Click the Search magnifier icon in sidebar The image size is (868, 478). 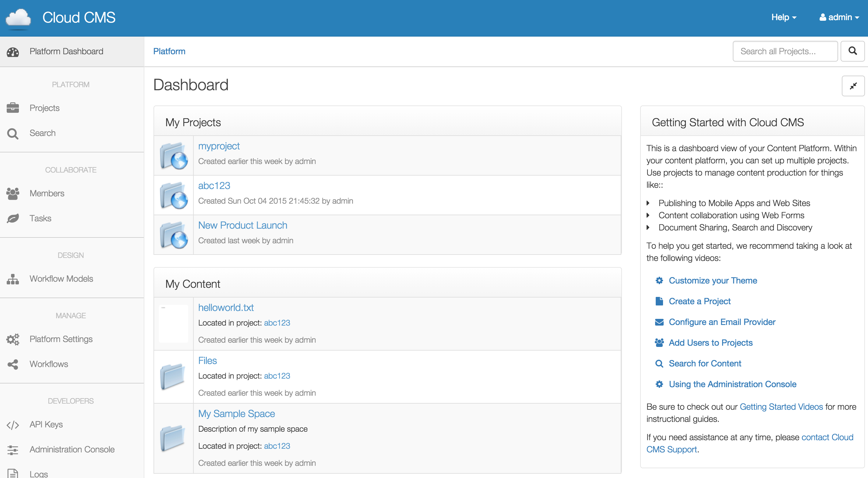[13, 134]
